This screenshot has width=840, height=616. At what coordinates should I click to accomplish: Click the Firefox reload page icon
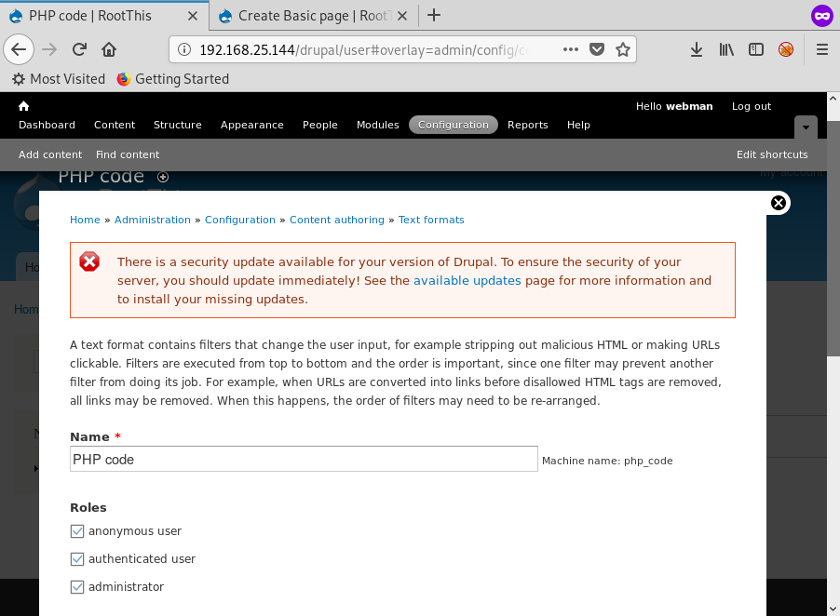tap(79, 50)
